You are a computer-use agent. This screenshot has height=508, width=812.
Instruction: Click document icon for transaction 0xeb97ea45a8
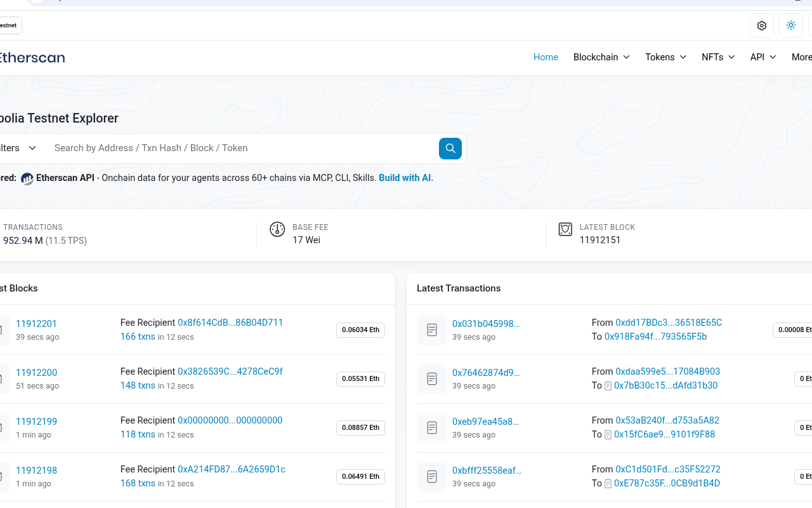[x=432, y=427]
